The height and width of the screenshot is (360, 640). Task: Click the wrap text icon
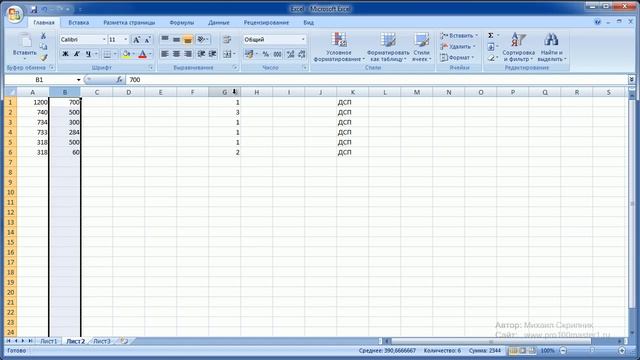click(227, 39)
